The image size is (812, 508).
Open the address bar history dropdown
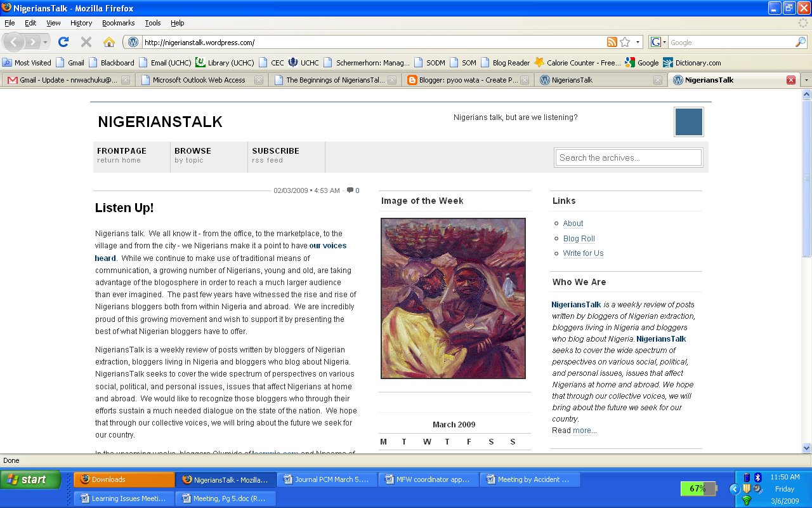click(638, 42)
